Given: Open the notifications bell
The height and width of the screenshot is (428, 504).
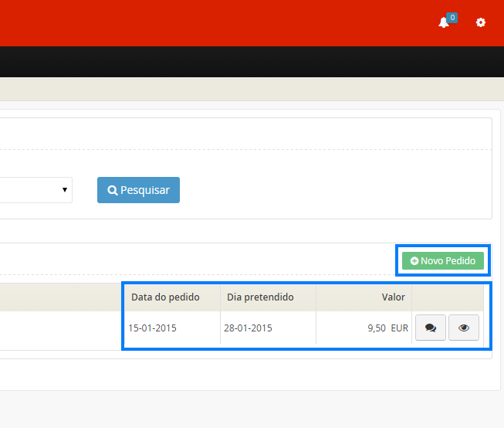Looking at the screenshot, I should coord(444,23).
